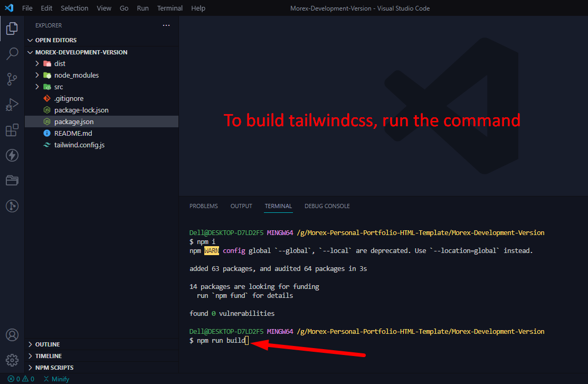Click the VS Code logo icon
The width and height of the screenshot is (588, 384).
point(9,8)
